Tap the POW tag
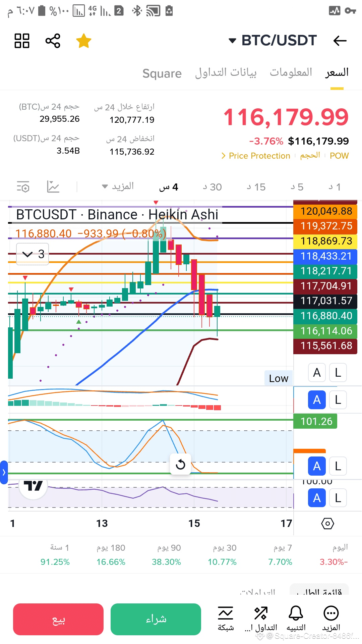The height and width of the screenshot is (644, 362). [339, 156]
